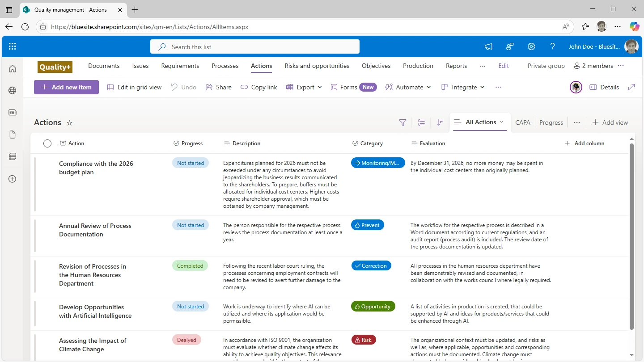Open Forms in the command bar
The width and height of the screenshot is (644, 362).
353,87
